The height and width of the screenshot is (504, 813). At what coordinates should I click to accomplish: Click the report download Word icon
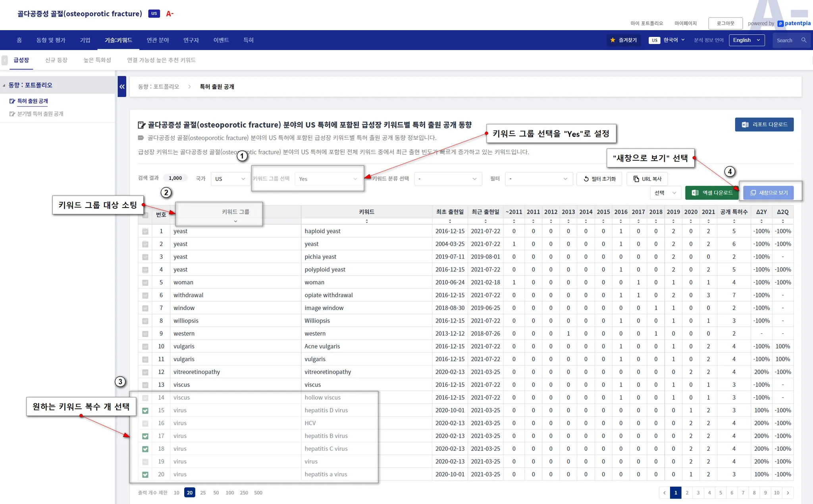(745, 125)
